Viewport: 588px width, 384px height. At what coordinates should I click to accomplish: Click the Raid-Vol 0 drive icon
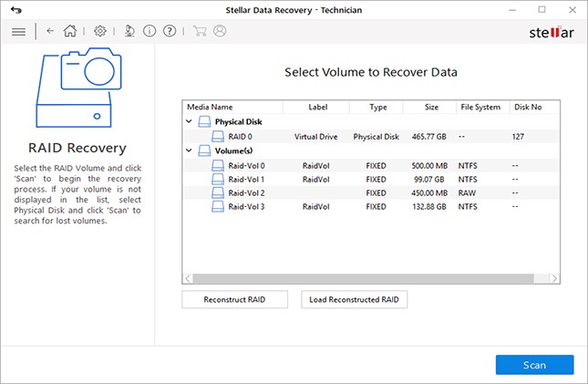218,165
